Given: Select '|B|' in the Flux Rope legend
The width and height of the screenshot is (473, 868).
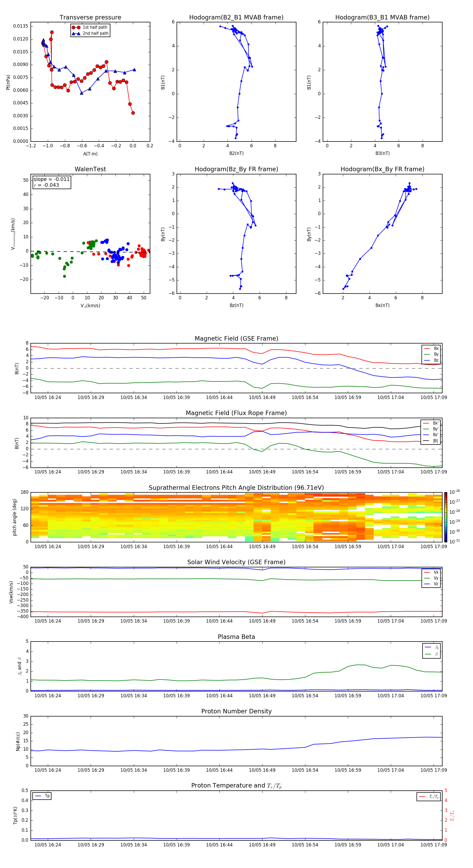Looking at the screenshot, I should coord(431,441).
